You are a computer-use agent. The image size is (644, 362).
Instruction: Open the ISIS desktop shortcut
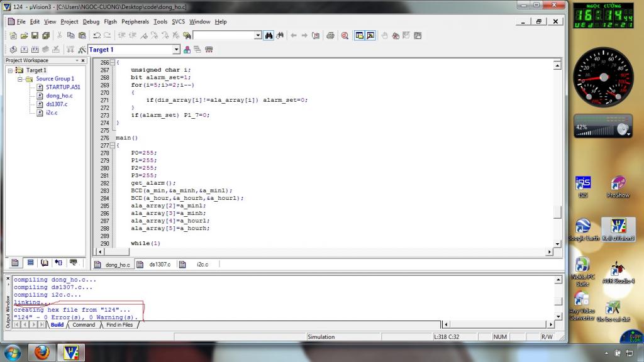click(583, 187)
